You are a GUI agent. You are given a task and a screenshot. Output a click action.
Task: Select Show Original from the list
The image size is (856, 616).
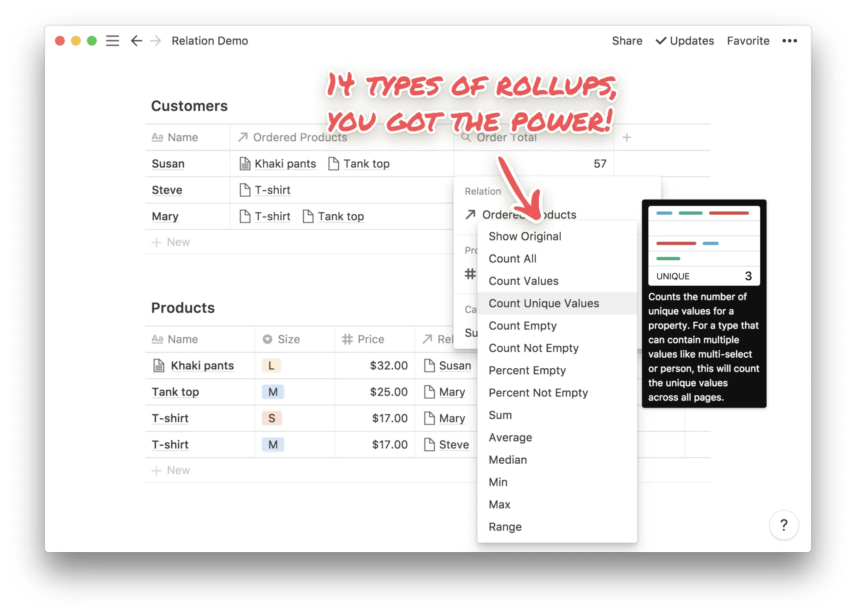point(525,236)
